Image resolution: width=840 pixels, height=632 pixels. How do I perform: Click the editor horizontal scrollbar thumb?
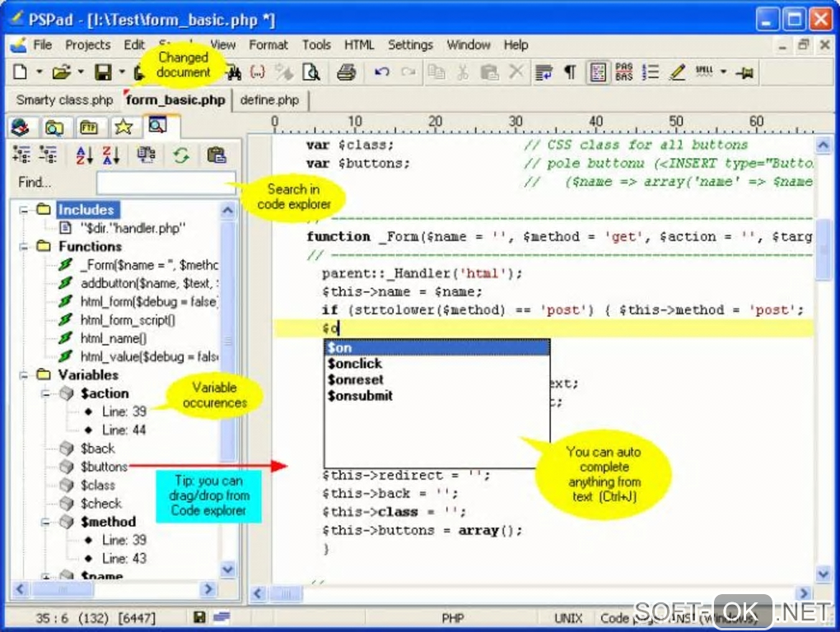point(286,593)
